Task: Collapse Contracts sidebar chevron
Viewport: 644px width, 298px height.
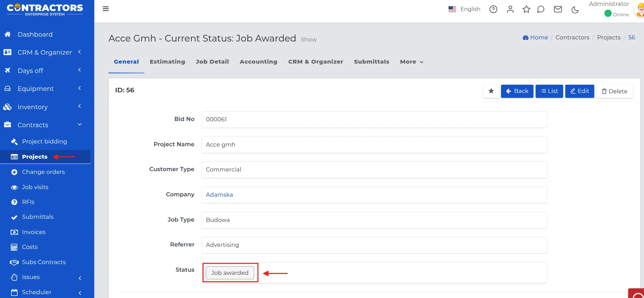Action: [79, 124]
